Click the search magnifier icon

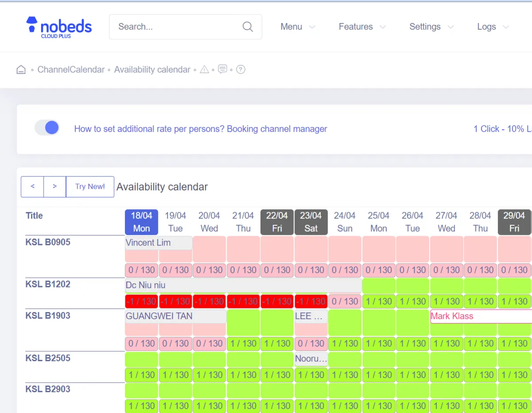coord(247,27)
